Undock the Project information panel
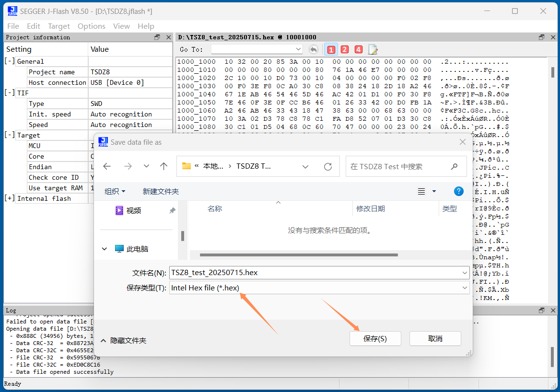The image size is (560, 392). 157,37
